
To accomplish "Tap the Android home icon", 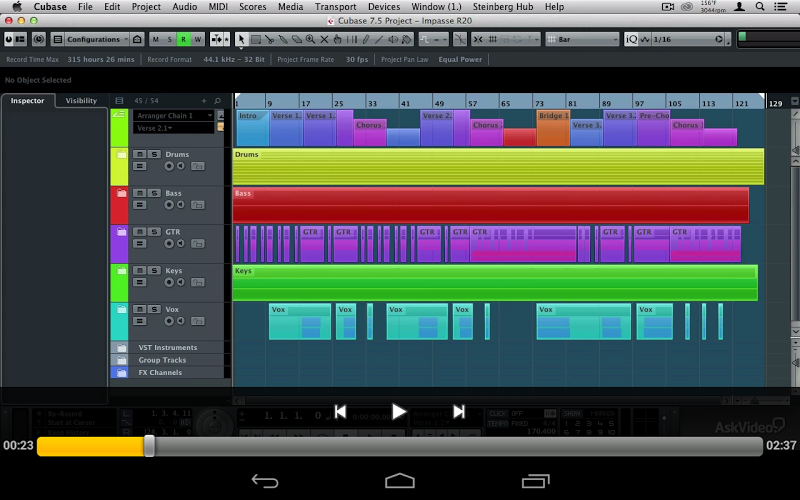I will (399, 481).
